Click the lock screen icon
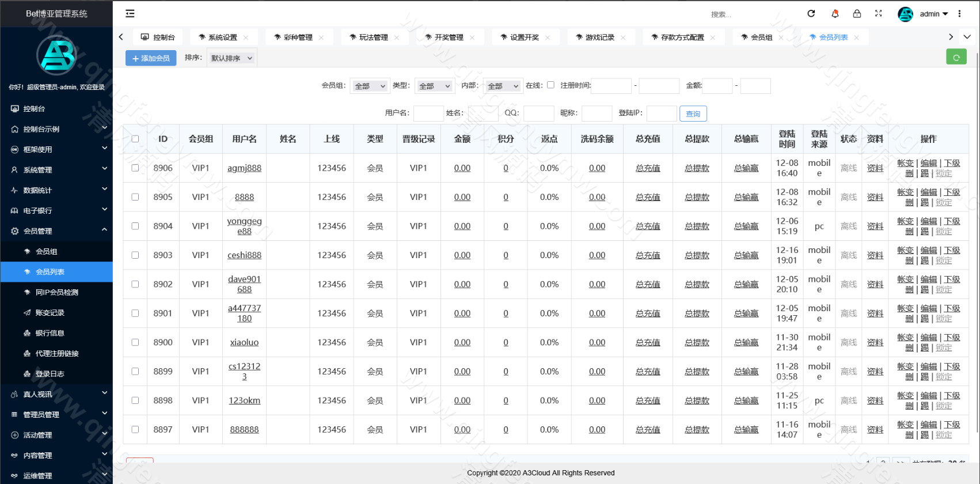The height and width of the screenshot is (484, 980). [857, 14]
